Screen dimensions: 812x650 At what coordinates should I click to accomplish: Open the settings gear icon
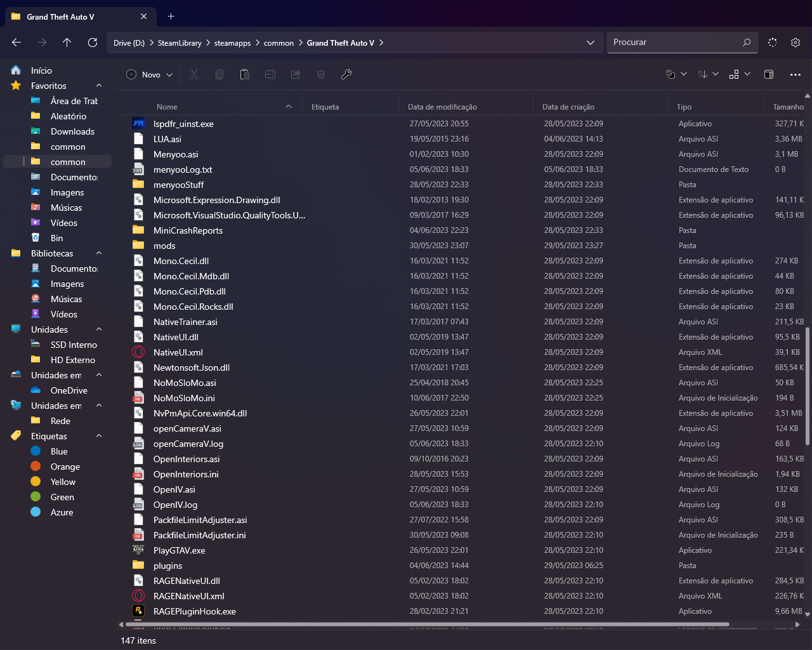tap(796, 43)
